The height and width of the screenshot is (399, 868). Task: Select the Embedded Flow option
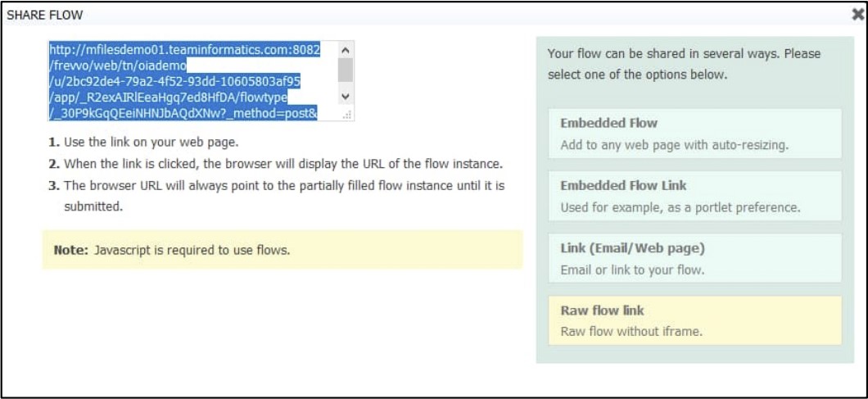[x=694, y=134]
